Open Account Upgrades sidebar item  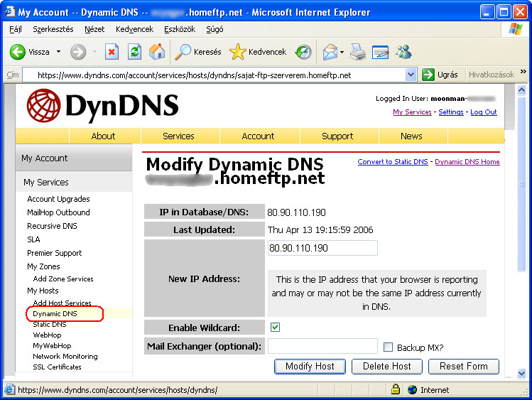tap(58, 199)
